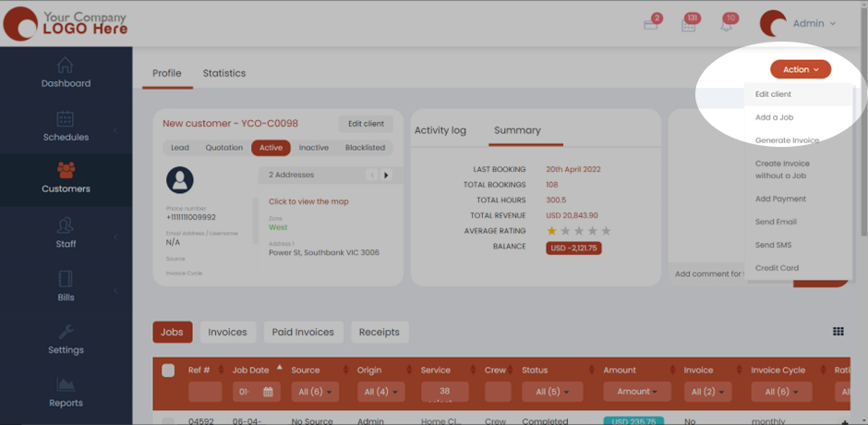Open the Staff icon in sidebar
Screen dimensions: 868x425
[x=65, y=225]
